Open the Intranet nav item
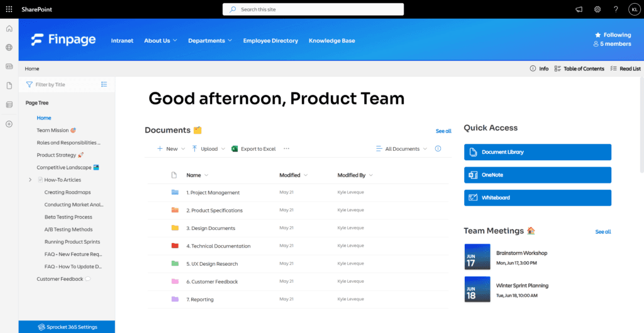 click(x=122, y=41)
